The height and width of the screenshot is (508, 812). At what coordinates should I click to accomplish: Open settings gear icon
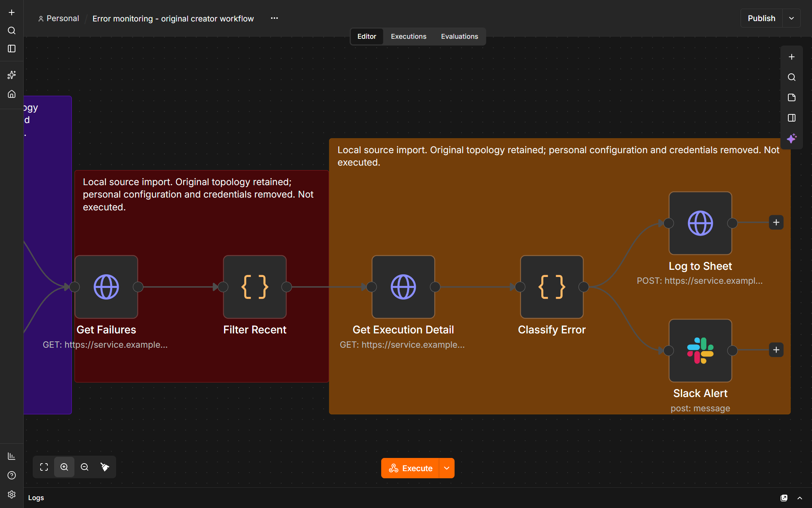(x=12, y=494)
